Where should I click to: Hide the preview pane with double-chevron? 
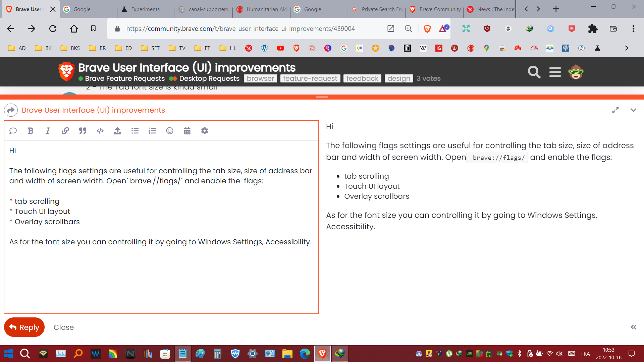pos(633,327)
